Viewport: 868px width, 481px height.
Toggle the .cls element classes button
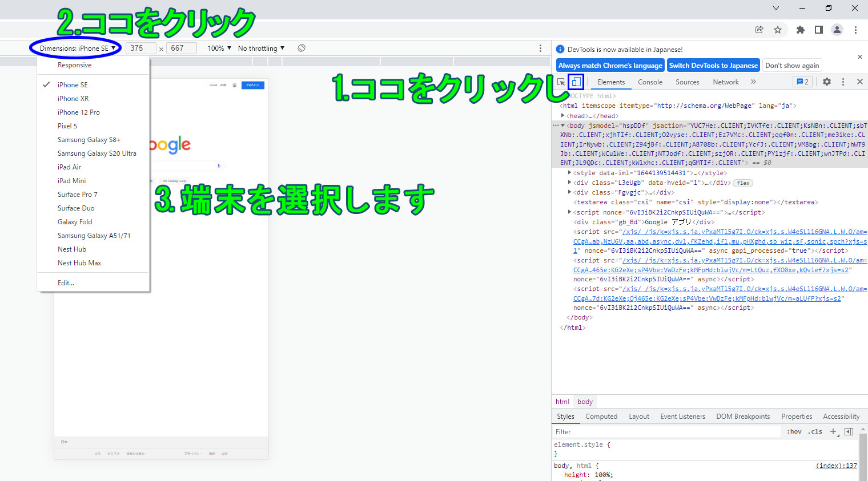click(x=815, y=432)
